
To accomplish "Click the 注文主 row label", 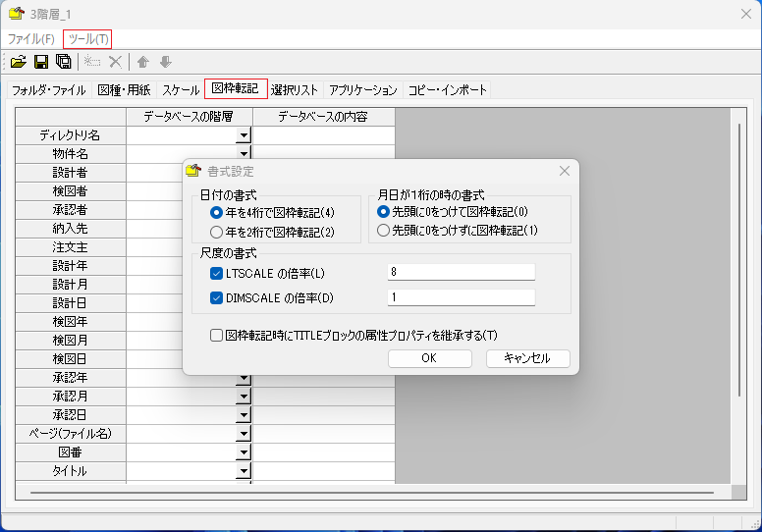I will coord(71,247).
